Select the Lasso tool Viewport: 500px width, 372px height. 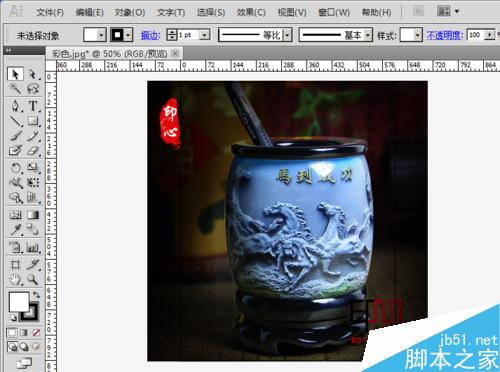click(33, 89)
